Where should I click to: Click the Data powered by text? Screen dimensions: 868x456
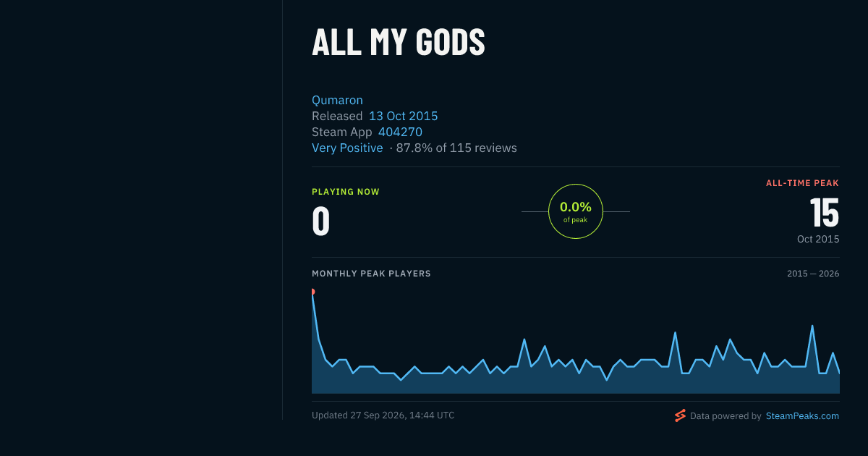pyautogui.click(x=726, y=416)
